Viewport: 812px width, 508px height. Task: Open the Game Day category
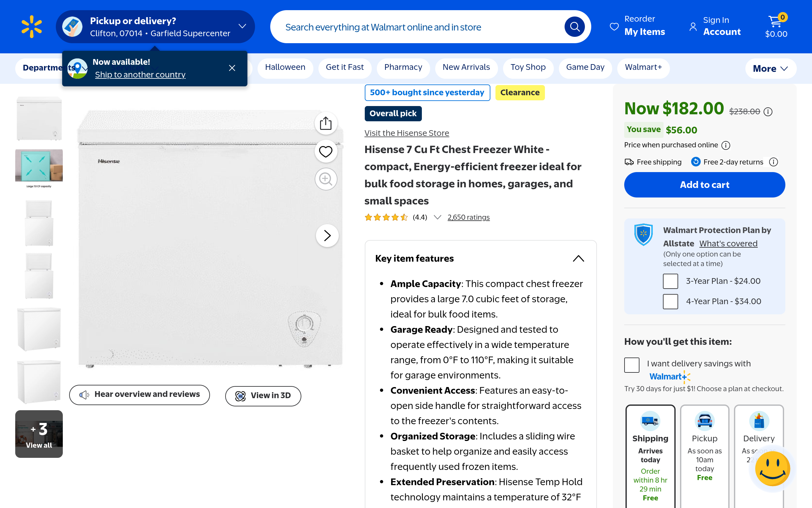[x=585, y=68]
